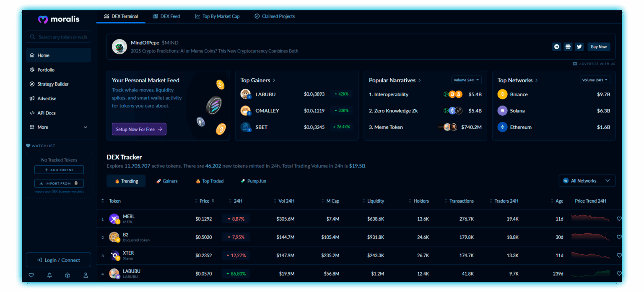644x292 pixels.
Task: Open the B2 BSquared token icon
Action: pos(114,237)
